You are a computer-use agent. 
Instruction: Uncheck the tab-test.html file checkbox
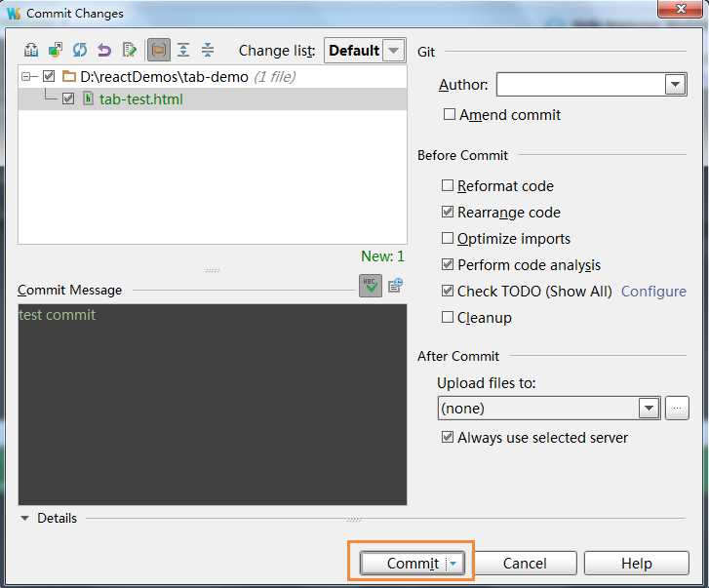pos(68,98)
